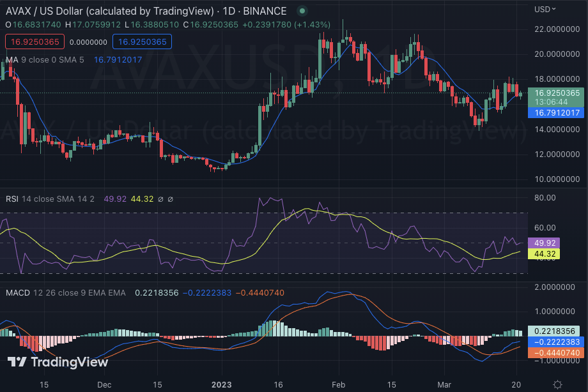Click the Dec label on the time axis

(x=104, y=384)
